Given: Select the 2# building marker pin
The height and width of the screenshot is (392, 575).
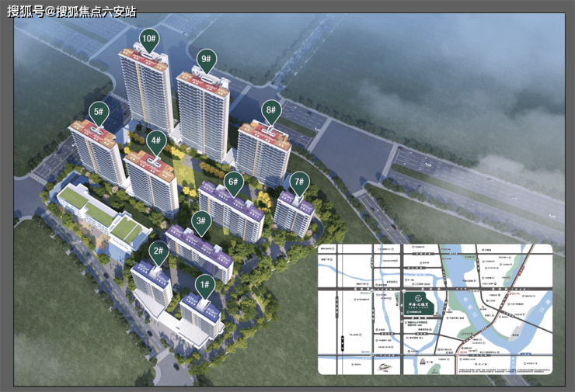Looking at the screenshot, I should tap(158, 252).
